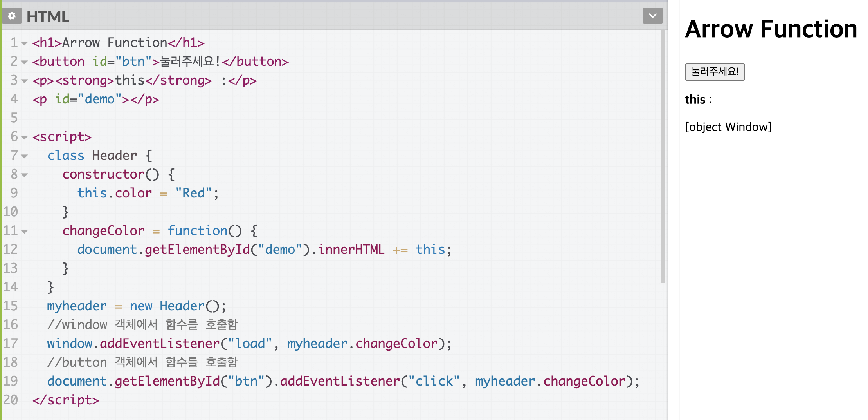Click the 'changeColor = function()' code line
868x420 pixels.
pyautogui.click(x=160, y=230)
